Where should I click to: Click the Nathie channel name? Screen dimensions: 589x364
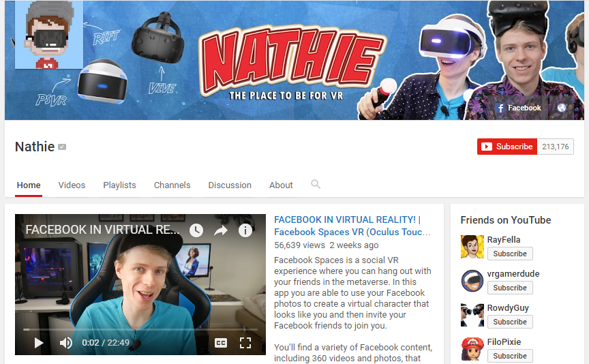coord(35,147)
